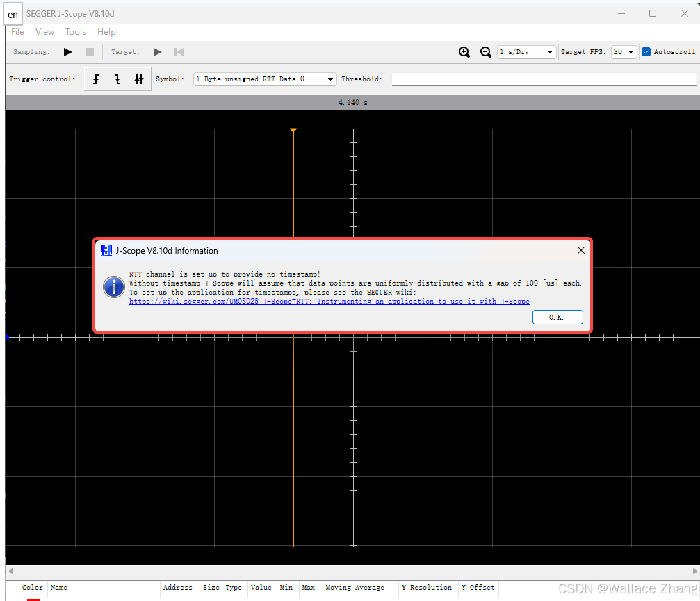Click the Threshold input field

[544, 79]
